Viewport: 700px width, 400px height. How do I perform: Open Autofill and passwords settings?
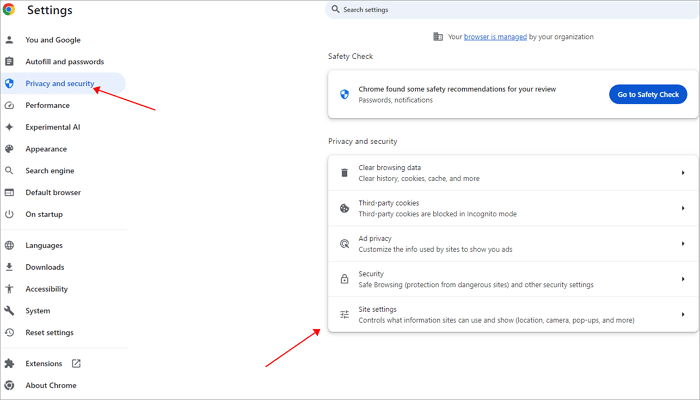tap(64, 62)
